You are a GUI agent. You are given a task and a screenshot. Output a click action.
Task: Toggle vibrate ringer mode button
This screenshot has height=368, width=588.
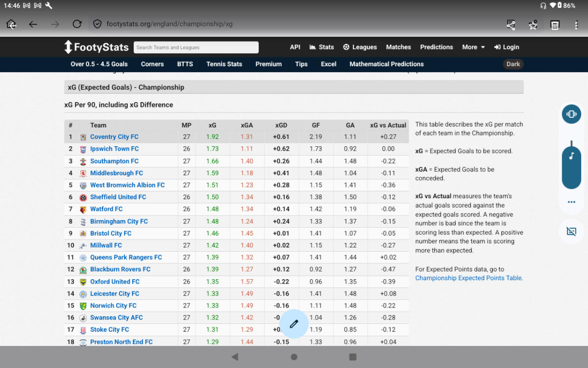pos(571,114)
